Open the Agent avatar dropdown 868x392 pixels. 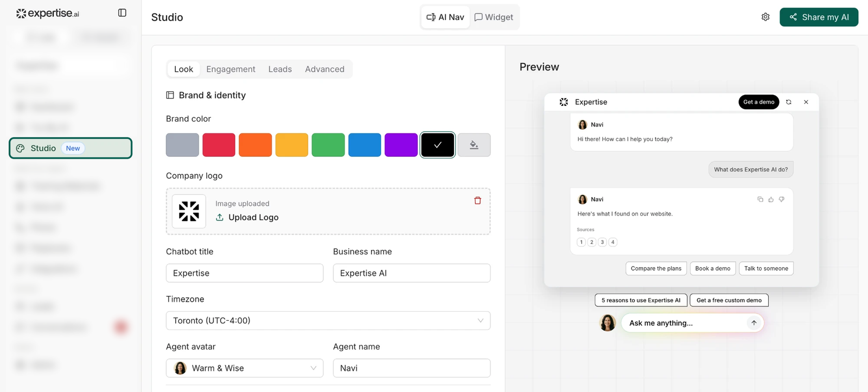tap(245, 368)
